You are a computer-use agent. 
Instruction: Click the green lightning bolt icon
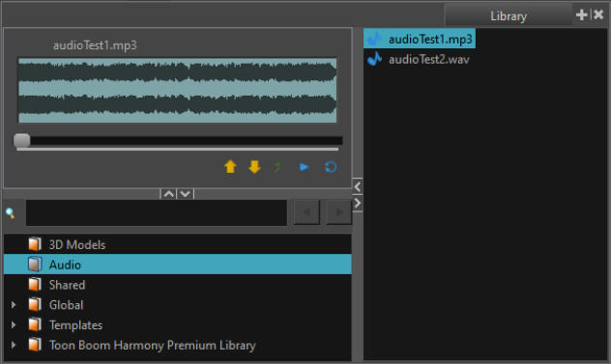coord(278,167)
